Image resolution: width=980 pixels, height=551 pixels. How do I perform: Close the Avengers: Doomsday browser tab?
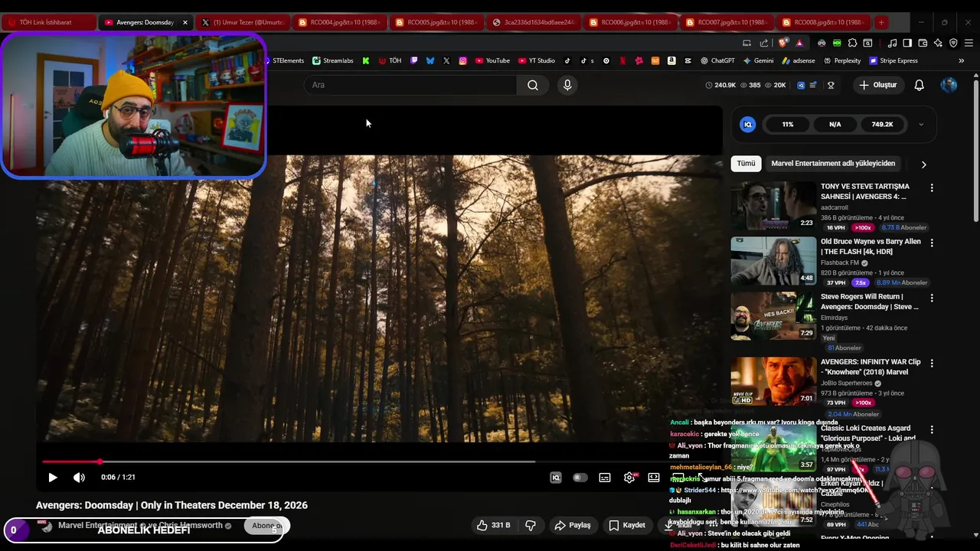(185, 22)
